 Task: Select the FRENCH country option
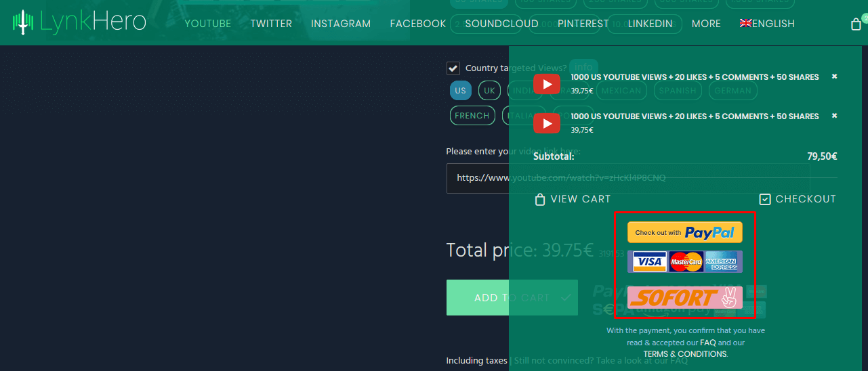pos(472,116)
